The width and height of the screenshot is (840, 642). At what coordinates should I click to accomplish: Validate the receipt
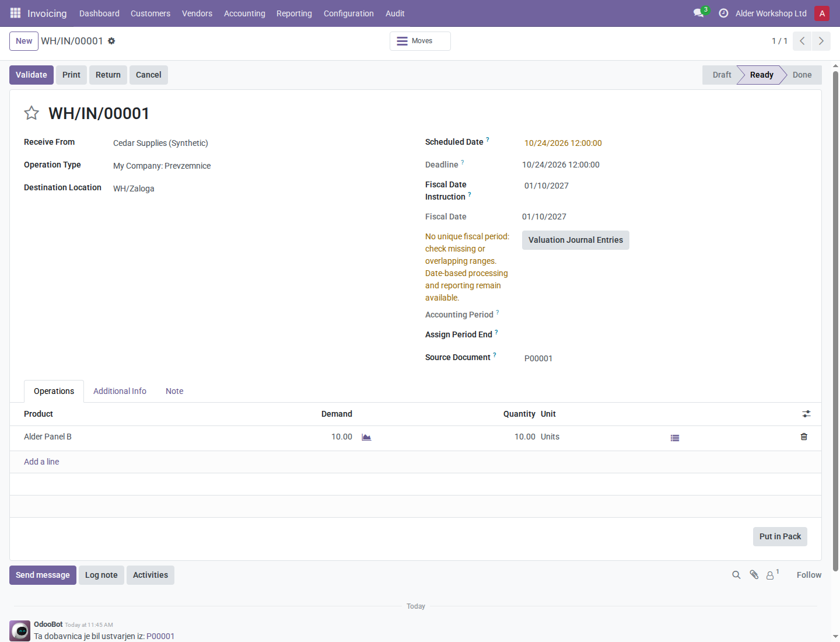pos(32,75)
